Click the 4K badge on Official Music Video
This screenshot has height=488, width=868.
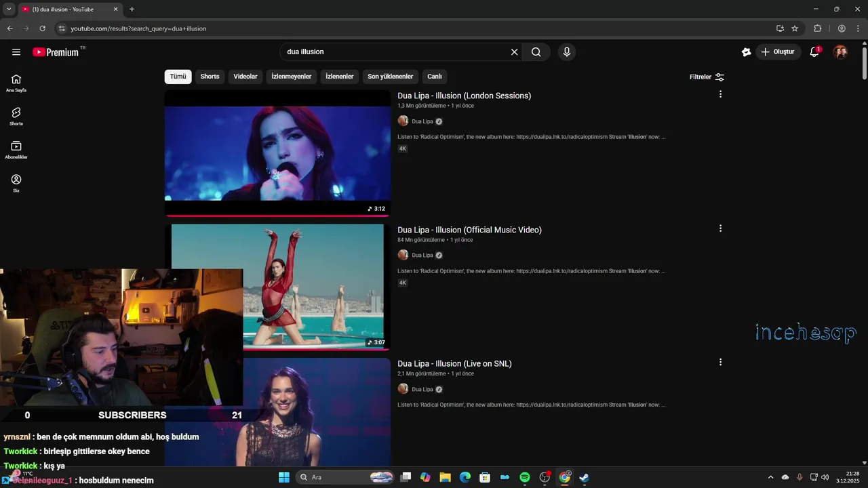pos(403,283)
